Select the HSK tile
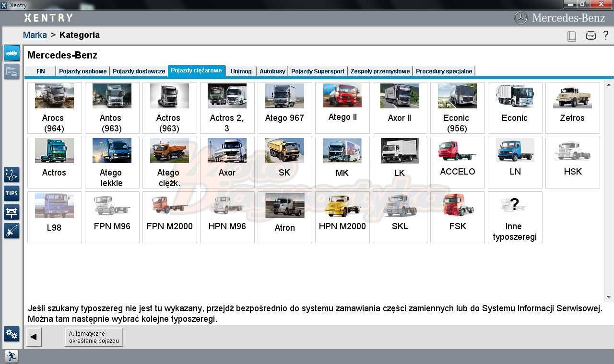614x364 pixels. coord(573,163)
